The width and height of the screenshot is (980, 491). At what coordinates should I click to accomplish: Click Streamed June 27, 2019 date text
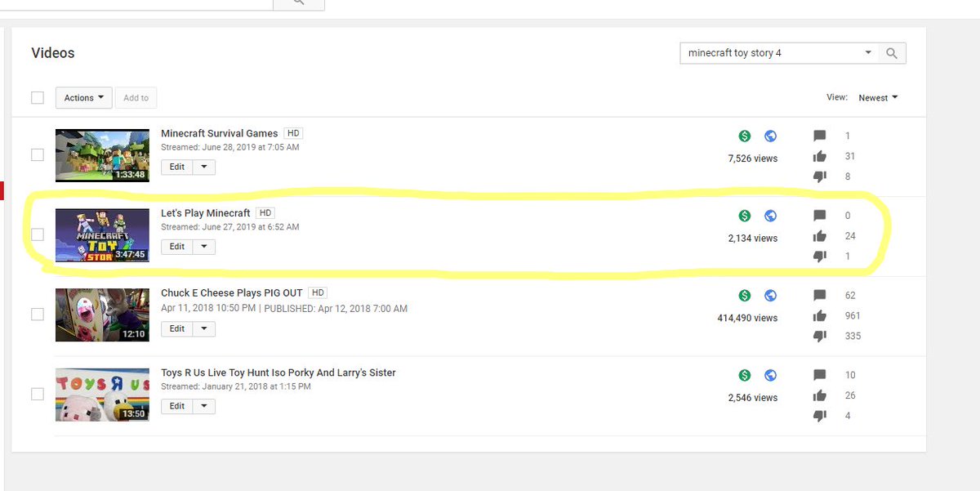230,227
